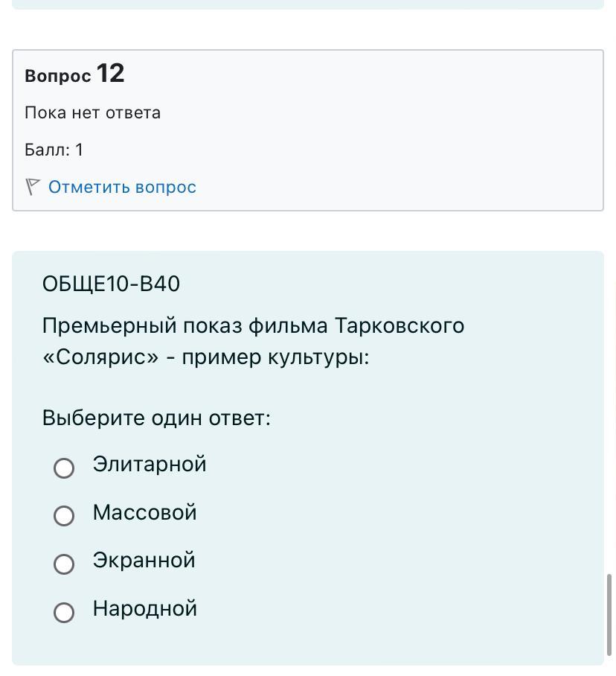The height and width of the screenshot is (676, 616).
Task: Pick the Экранной radio button
Action: tap(64, 564)
